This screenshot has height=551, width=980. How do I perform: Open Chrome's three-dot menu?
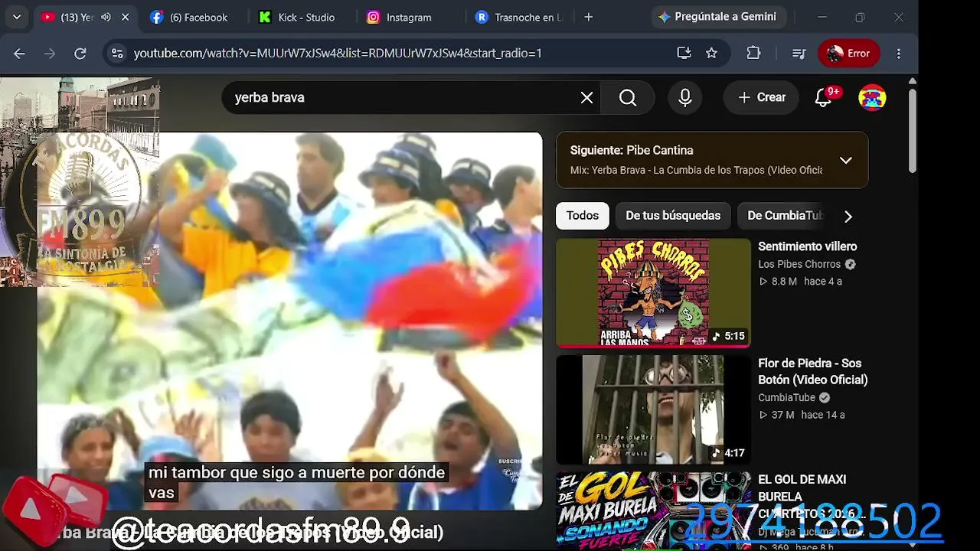899,53
